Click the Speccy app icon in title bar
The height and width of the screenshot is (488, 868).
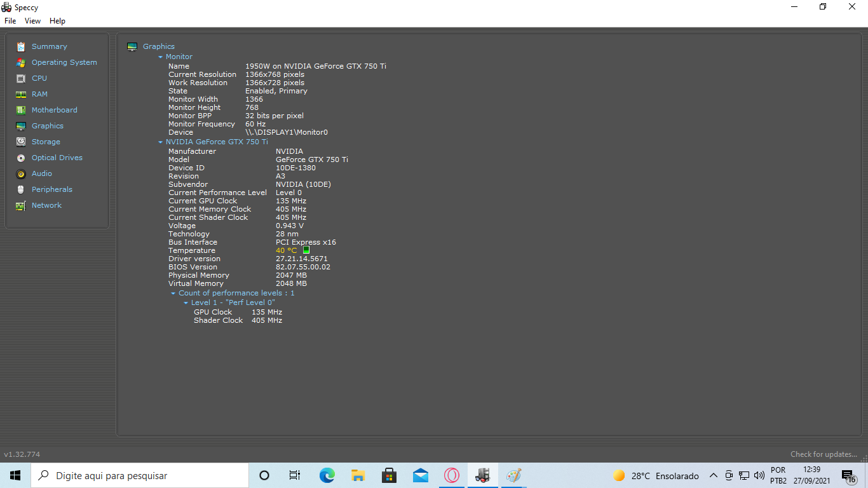click(x=6, y=8)
